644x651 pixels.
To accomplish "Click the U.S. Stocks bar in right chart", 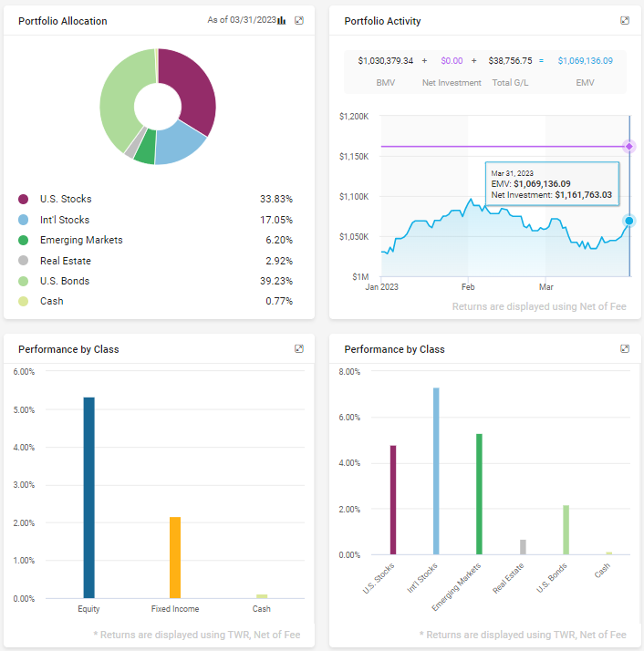I will point(393,500).
